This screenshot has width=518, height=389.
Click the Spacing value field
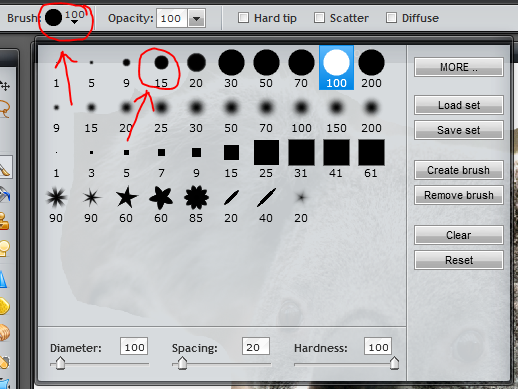[x=256, y=347]
